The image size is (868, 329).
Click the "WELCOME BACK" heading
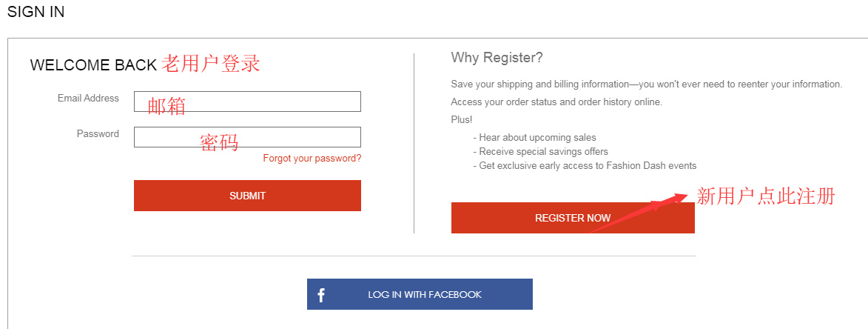click(93, 65)
